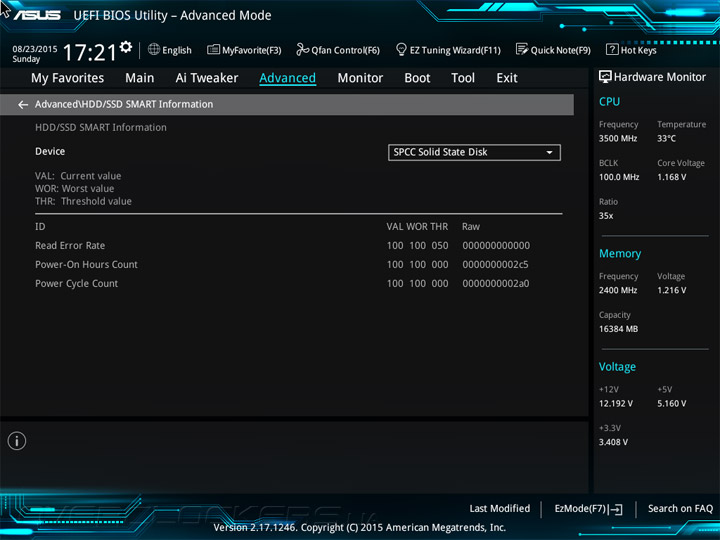720x540 pixels.
Task: Click the Quick Note notepad icon
Action: click(x=522, y=50)
